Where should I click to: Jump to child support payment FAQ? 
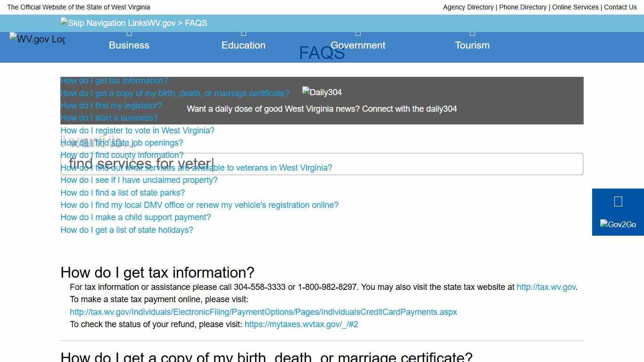point(135,217)
